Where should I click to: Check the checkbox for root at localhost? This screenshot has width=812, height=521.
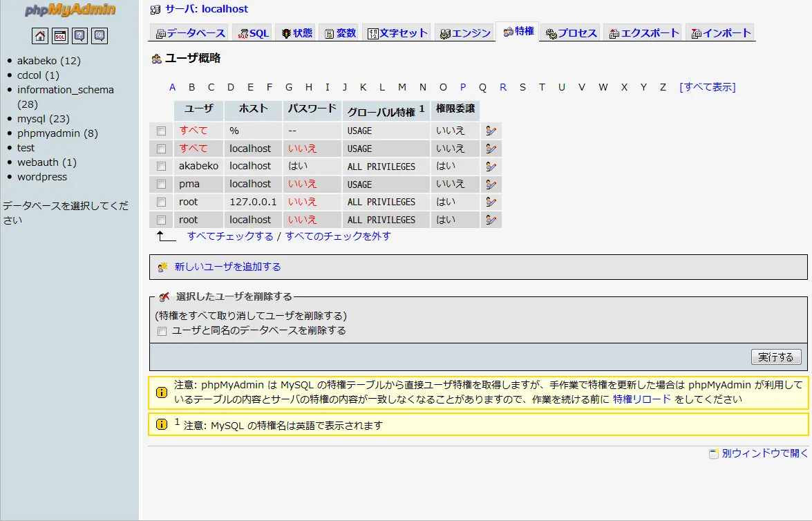pyautogui.click(x=162, y=220)
